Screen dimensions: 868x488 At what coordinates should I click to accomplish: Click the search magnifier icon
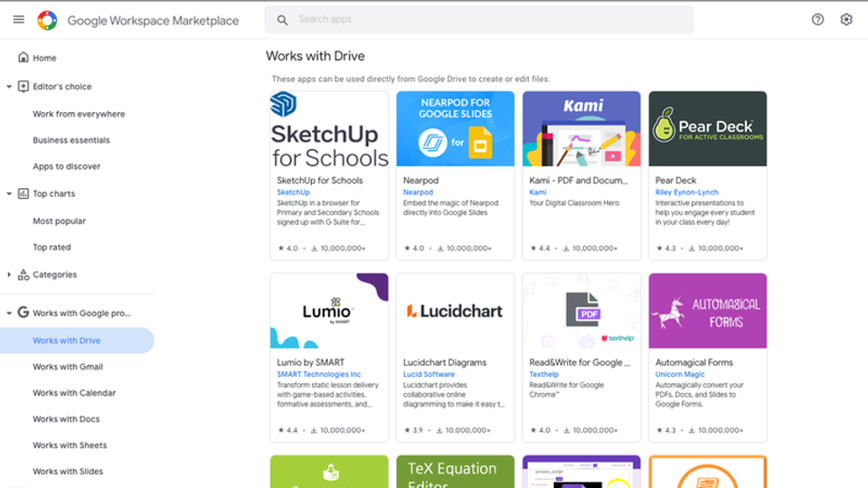282,21
